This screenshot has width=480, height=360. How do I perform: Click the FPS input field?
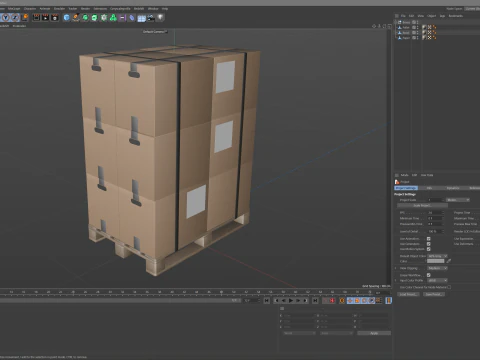coord(435,212)
